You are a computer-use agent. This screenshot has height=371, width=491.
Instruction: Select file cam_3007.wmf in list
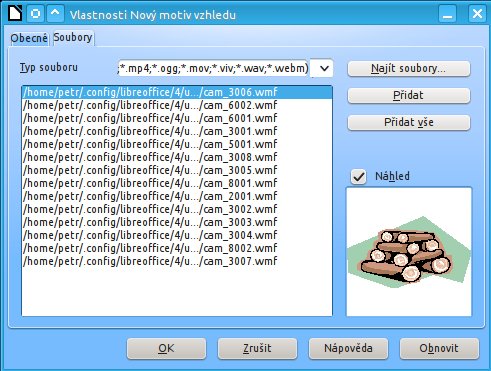pos(177,261)
